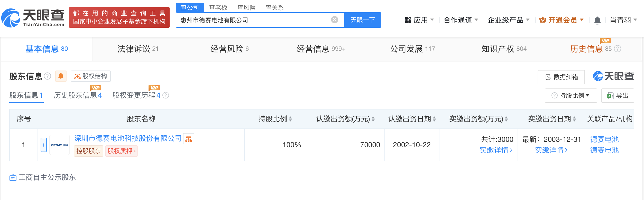
Task: Click the TianYanCha logo
Action: (x=33, y=18)
